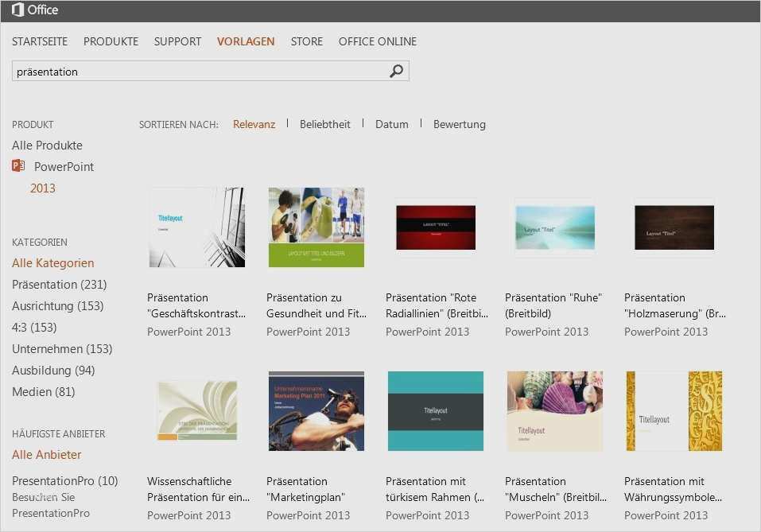Sort results by Beliebtheit
Screen dimensions: 761x532
324,124
